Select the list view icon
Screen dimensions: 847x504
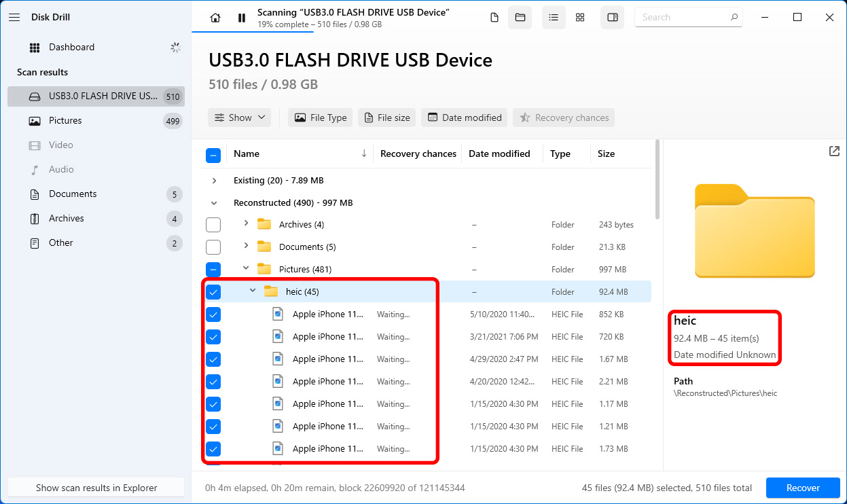coord(554,18)
